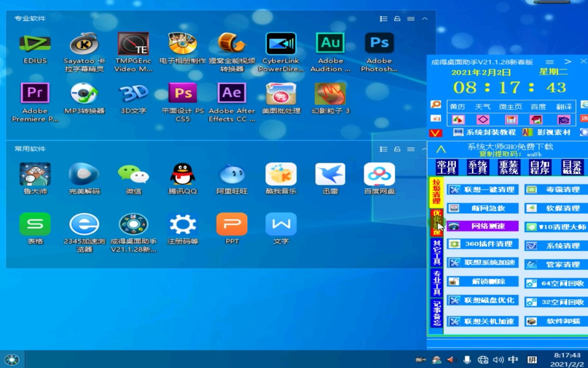Switch to 自加程序 top tab

(x=540, y=167)
